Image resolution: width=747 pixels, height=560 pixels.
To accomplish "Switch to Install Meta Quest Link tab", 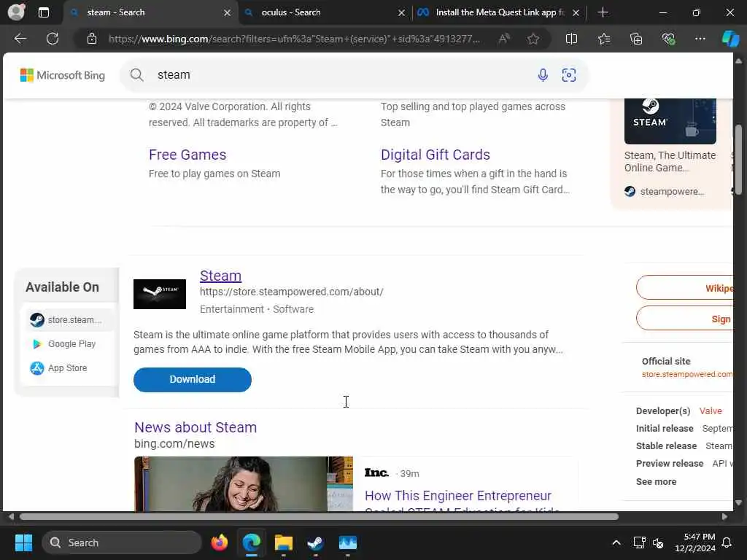I will (498, 12).
